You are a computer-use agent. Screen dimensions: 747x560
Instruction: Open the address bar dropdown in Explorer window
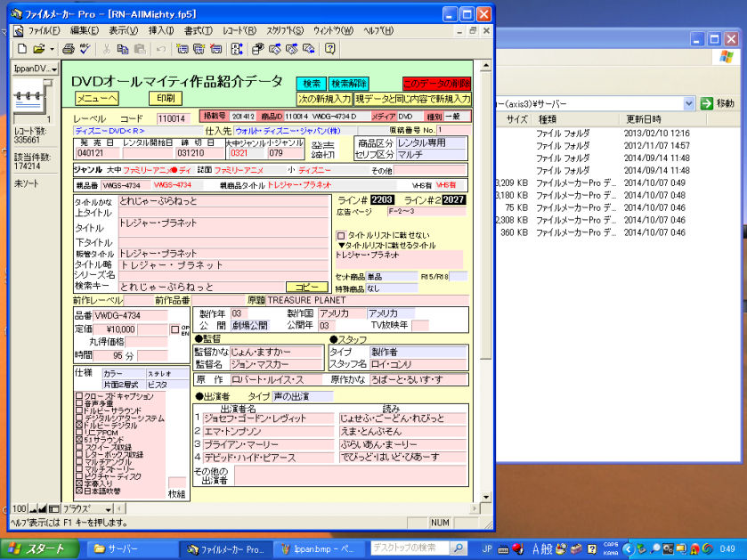688,103
